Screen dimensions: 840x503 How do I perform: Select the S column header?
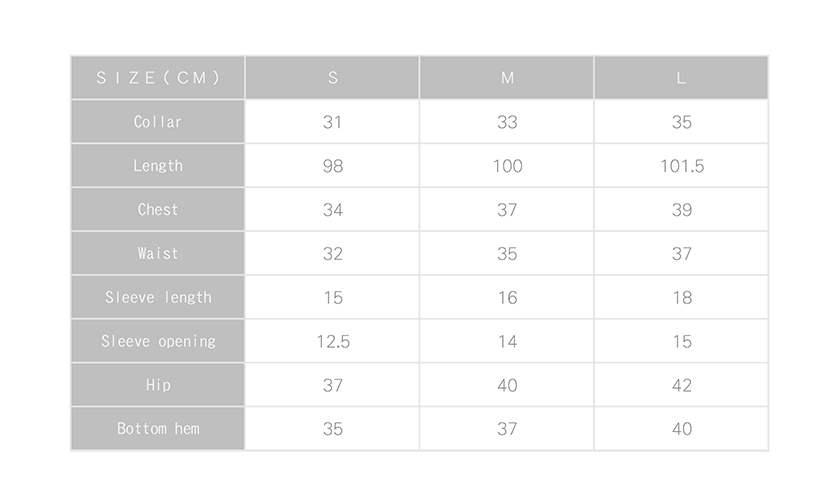coord(333,78)
